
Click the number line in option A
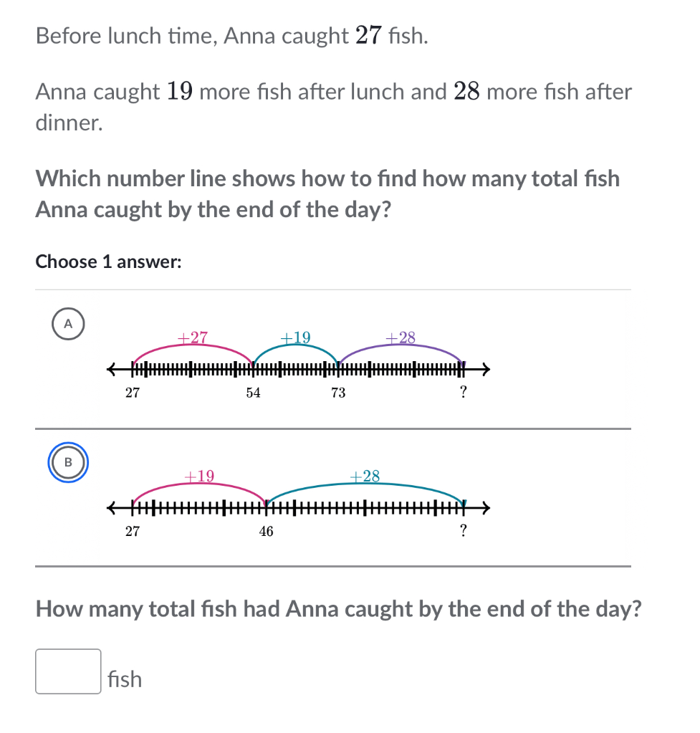pyautogui.click(x=298, y=370)
